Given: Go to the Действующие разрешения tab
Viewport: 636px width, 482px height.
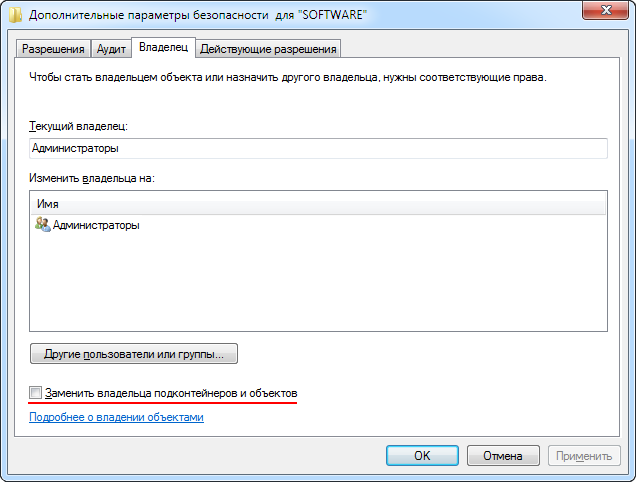Looking at the screenshot, I should [x=268, y=49].
